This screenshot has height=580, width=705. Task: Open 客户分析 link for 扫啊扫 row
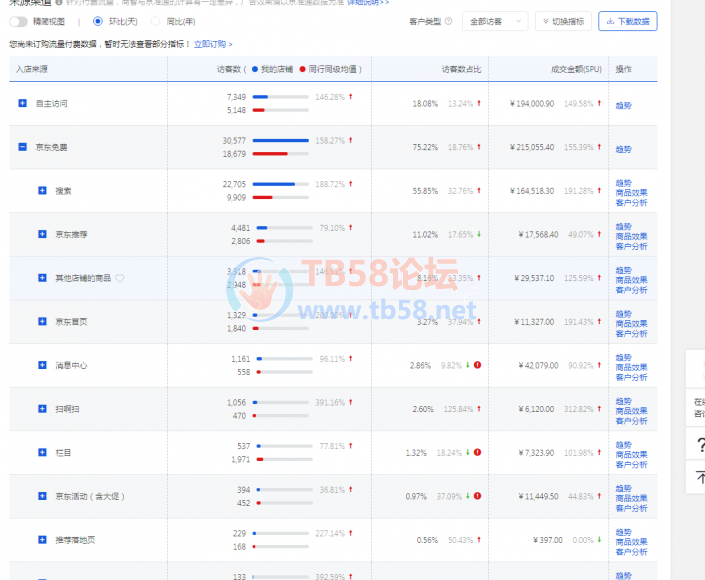click(x=631, y=421)
